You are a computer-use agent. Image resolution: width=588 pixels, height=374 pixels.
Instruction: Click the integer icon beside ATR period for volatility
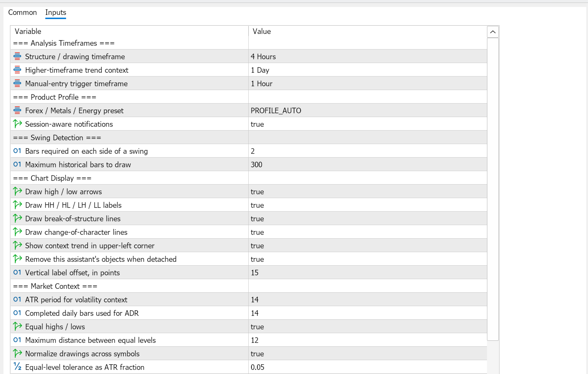click(17, 299)
